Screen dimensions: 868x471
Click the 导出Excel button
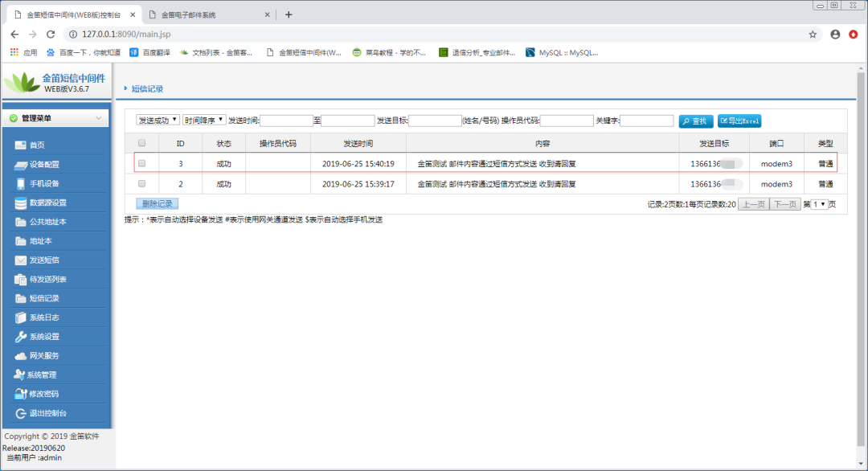point(739,121)
